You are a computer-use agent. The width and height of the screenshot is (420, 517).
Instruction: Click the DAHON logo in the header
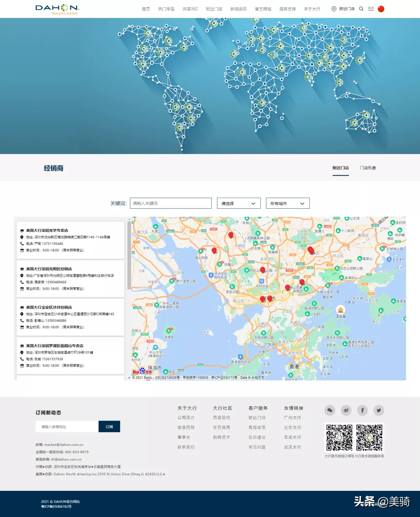pyautogui.click(x=57, y=9)
